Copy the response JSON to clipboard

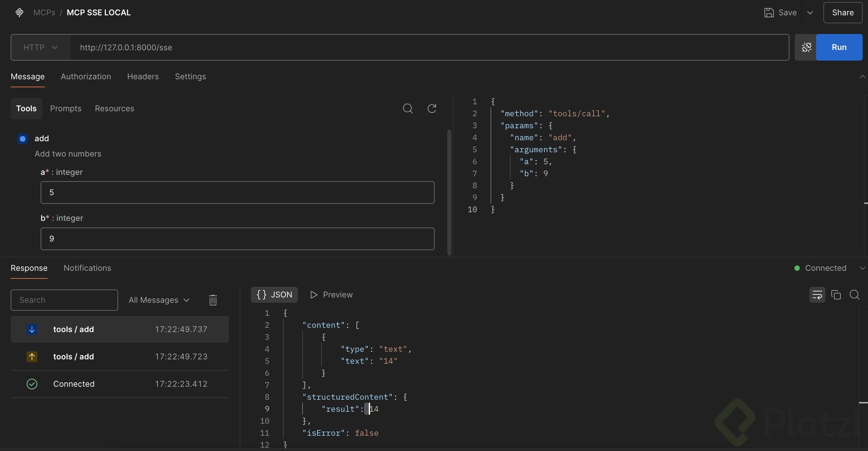pos(836,295)
